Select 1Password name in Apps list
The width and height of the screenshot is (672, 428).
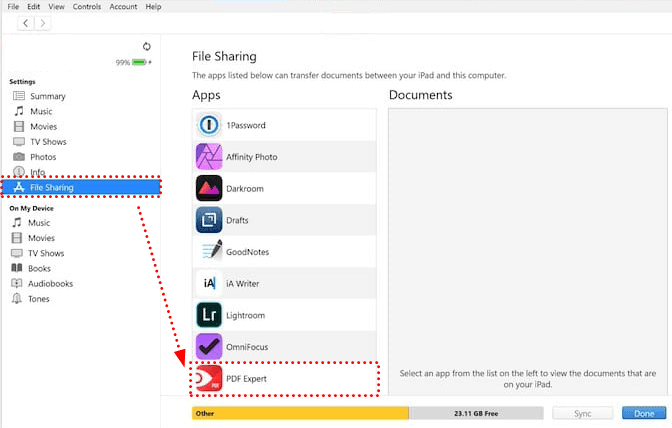tap(246, 126)
